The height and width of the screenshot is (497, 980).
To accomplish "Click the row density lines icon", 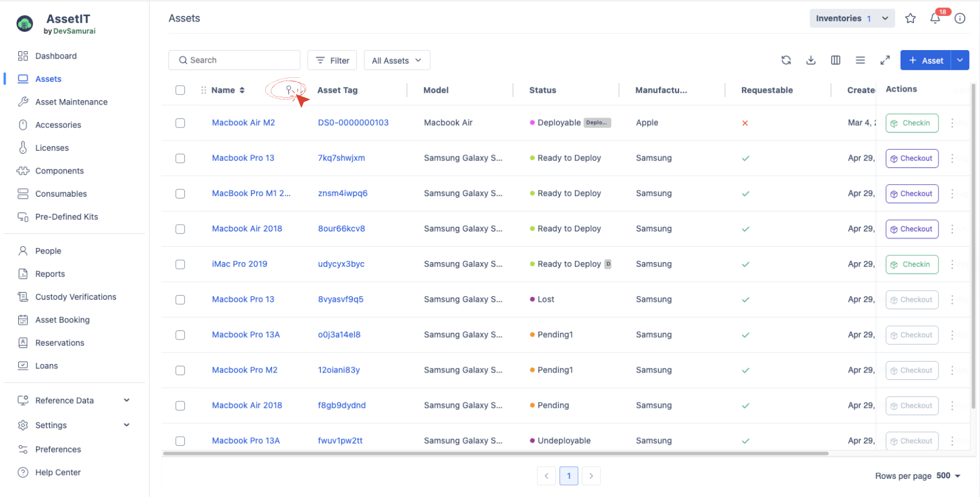I will (860, 60).
